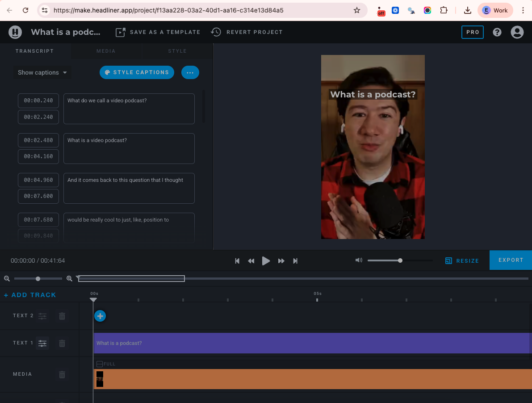Open TEXT 1 track settings sliders icon
The image size is (532, 403).
[42, 343]
